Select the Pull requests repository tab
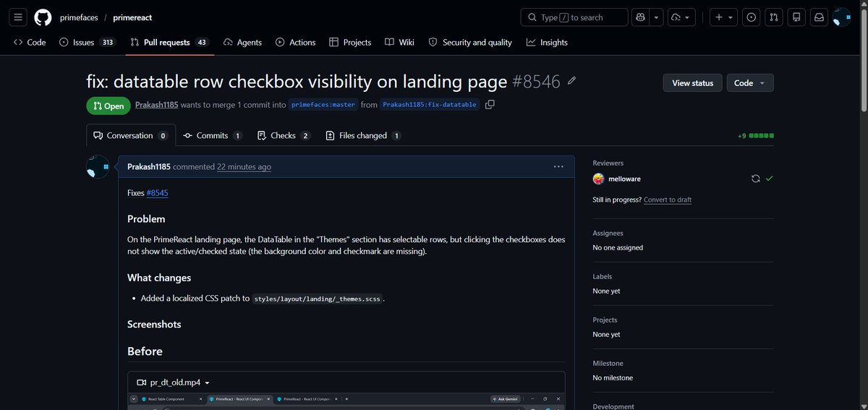The height and width of the screenshot is (410, 868). 169,43
